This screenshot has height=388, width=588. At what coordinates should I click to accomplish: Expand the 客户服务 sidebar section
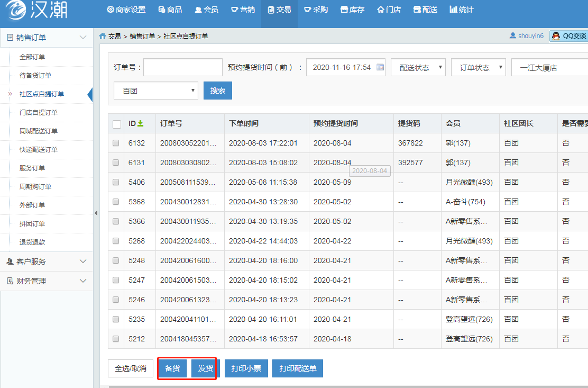tap(47, 261)
